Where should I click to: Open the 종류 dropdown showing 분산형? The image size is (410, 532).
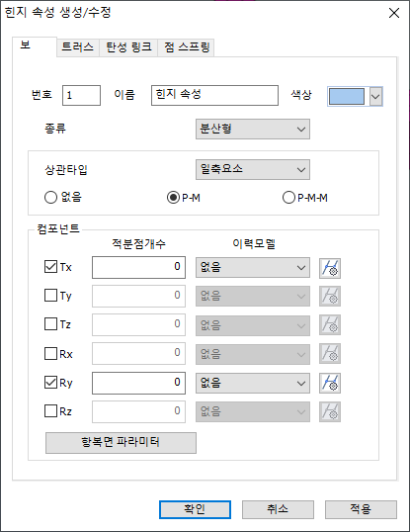click(x=253, y=129)
